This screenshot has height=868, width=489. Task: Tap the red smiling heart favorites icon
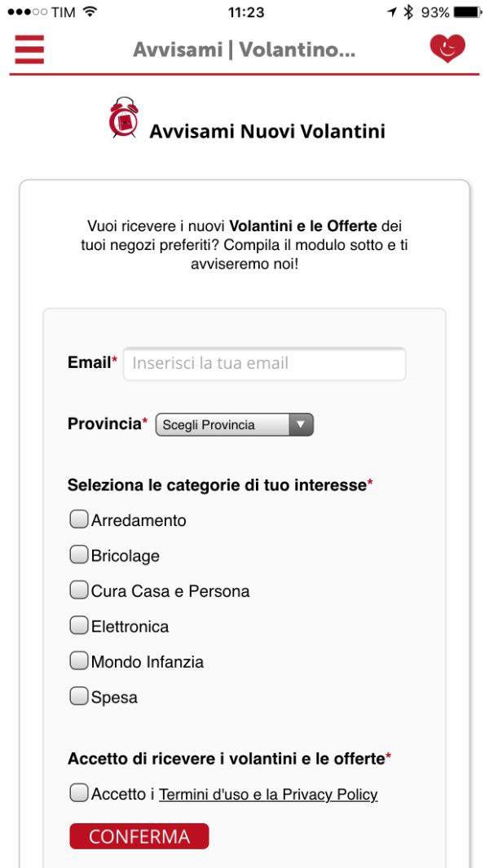(x=447, y=49)
